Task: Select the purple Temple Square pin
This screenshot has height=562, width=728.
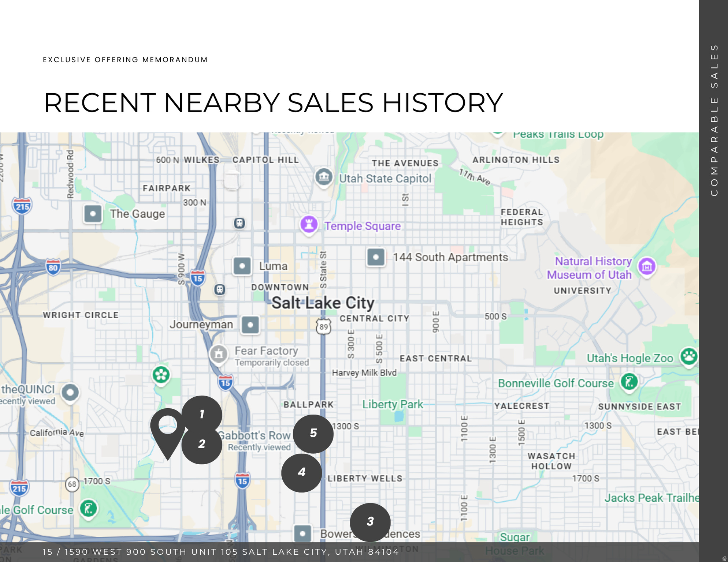Action: 309,225
